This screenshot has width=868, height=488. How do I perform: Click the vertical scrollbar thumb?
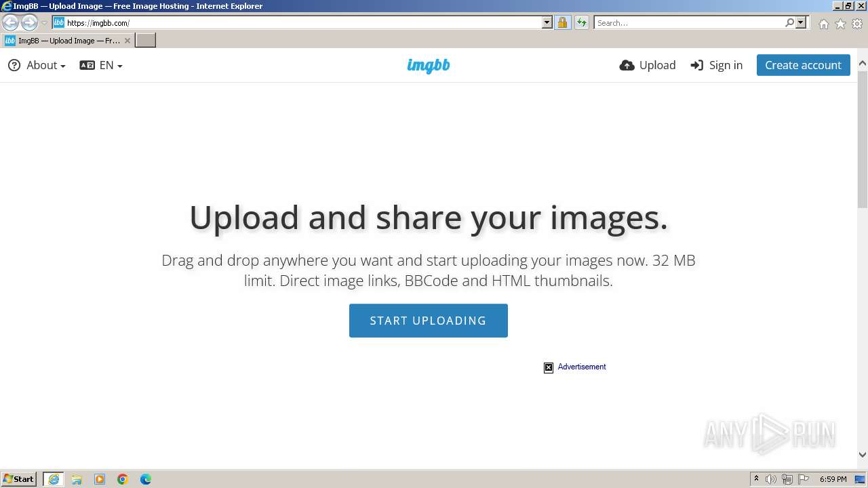pyautogui.click(x=863, y=139)
